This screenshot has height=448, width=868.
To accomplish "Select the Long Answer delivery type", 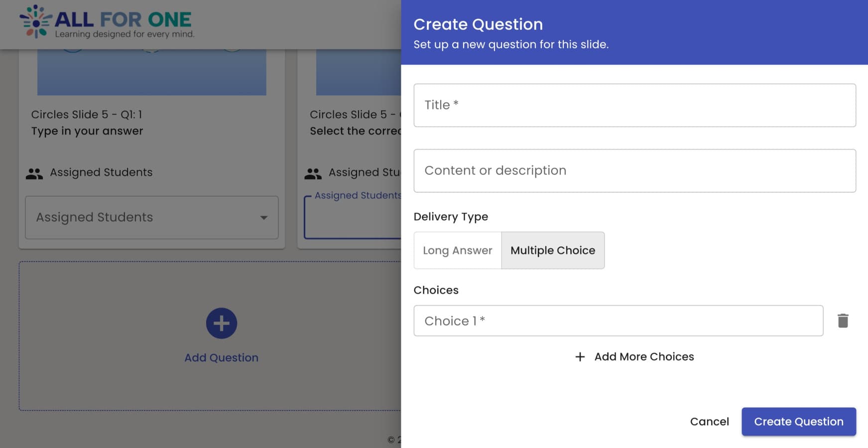I will click(x=457, y=250).
